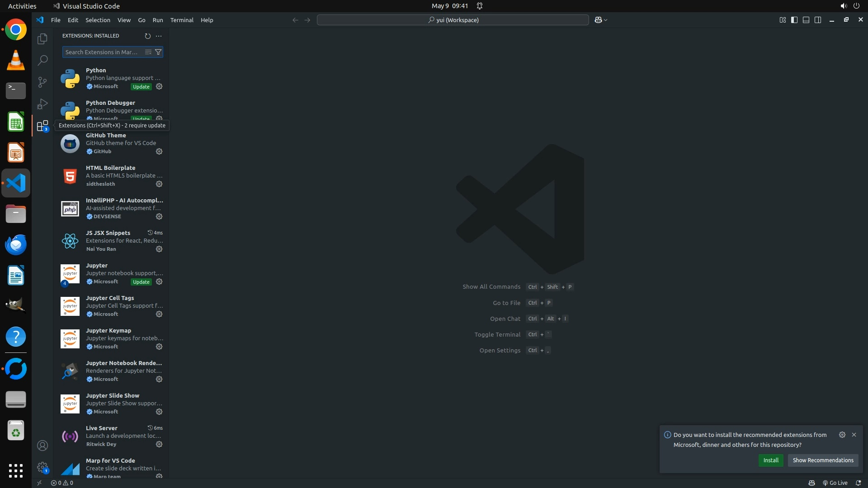Toggle the secondary side bar visibility
Image resolution: width=868 pixels, height=488 pixels.
click(x=818, y=20)
